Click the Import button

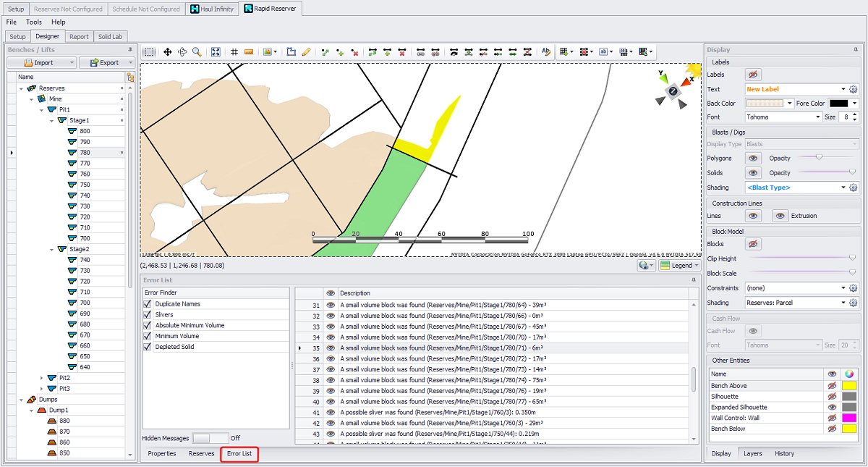coord(44,63)
